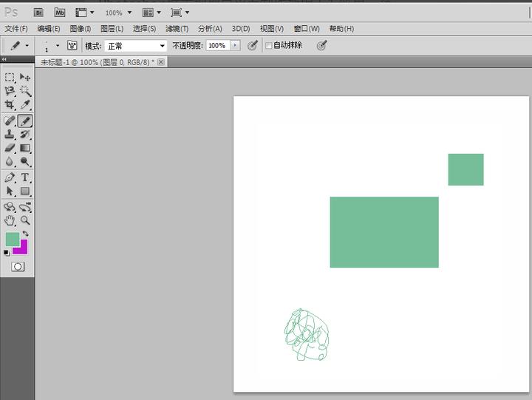This screenshot has width=532, height=400.
Task: Close the 未标题-1 document tab
Action: 161,62
